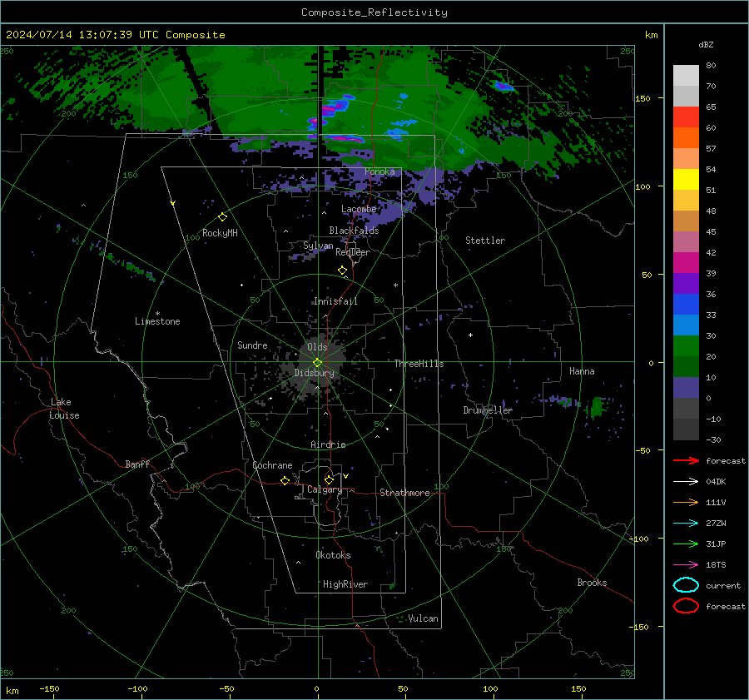Click the magenta 18TS arrow in legend
Viewport: 749px width, 700px height.
pos(686,565)
